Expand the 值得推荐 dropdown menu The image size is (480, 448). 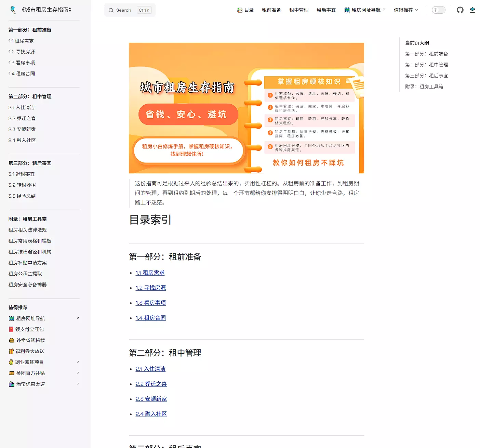pyautogui.click(x=406, y=10)
